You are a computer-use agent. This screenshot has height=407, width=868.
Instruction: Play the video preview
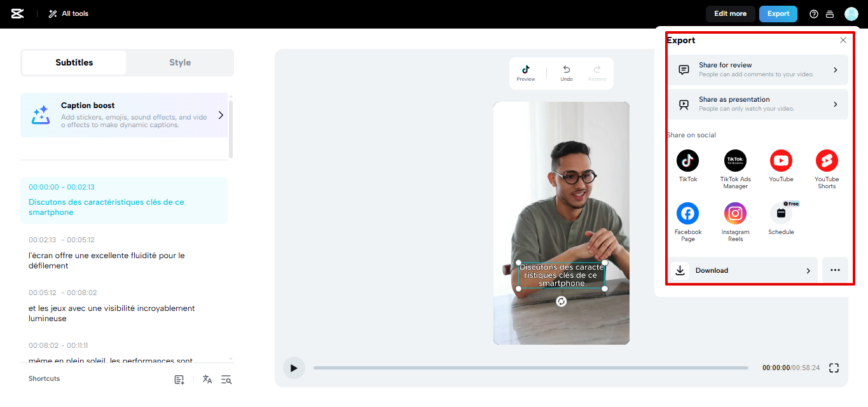(x=294, y=368)
